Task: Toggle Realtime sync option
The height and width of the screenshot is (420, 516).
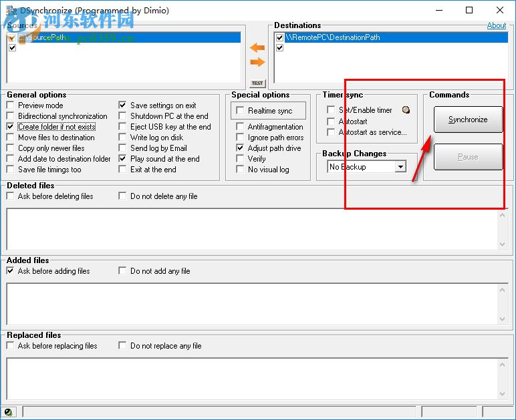Action: (240, 110)
